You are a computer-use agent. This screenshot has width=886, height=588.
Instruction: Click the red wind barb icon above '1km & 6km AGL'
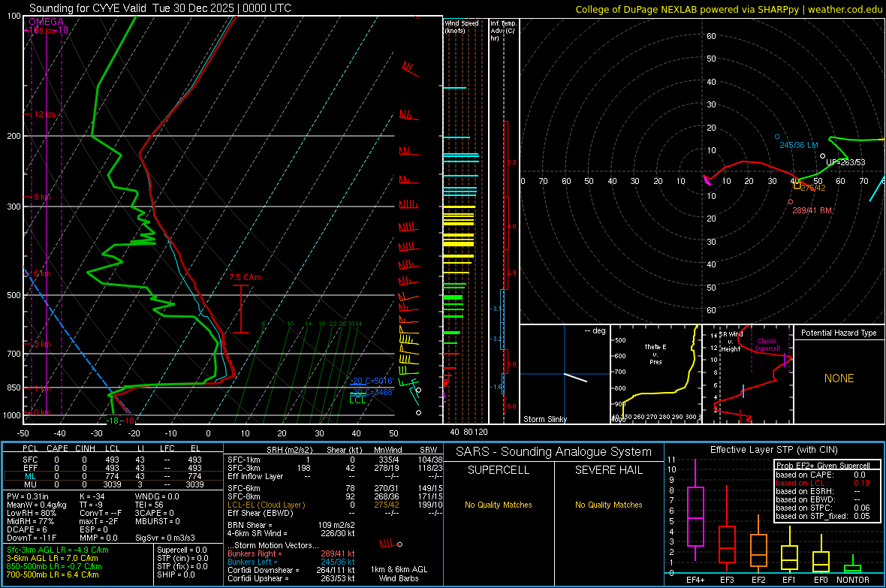click(390, 544)
